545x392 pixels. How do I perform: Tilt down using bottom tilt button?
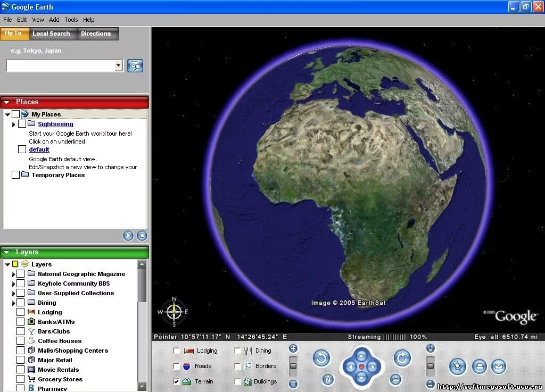430,384
